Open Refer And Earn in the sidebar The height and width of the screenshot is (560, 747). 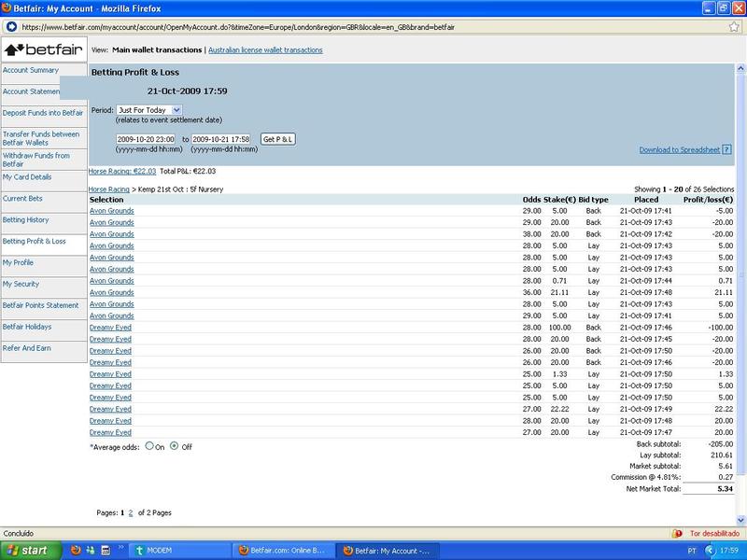coord(27,348)
